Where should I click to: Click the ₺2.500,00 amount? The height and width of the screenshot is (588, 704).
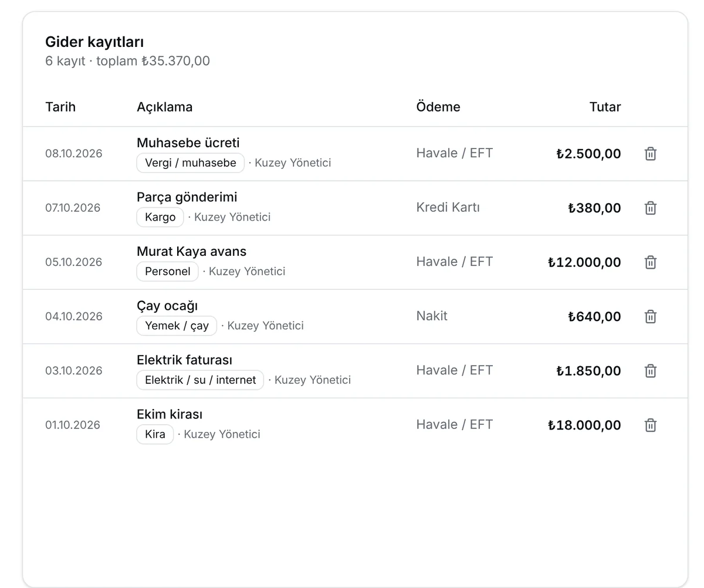[588, 154]
